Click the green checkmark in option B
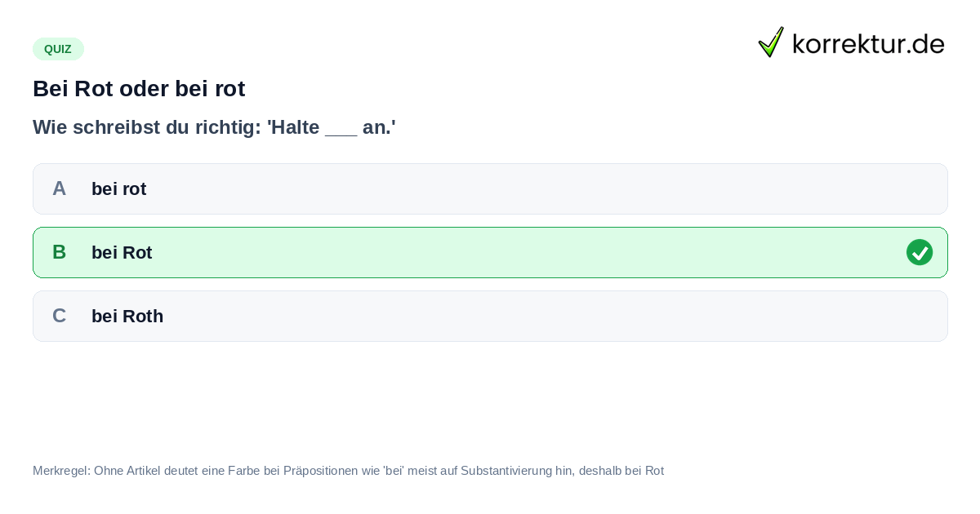Viewport: 980px width, 514px height. pos(920,252)
